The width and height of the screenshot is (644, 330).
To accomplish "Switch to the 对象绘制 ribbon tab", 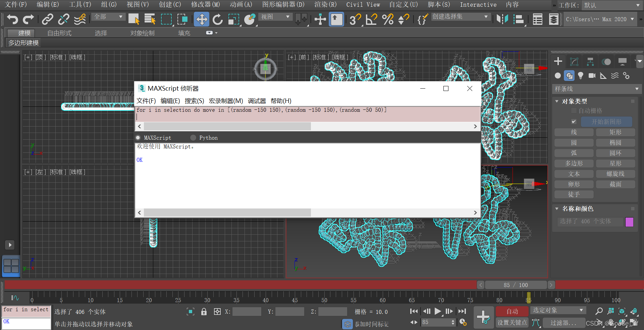I will pyautogui.click(x=143, y=33).
